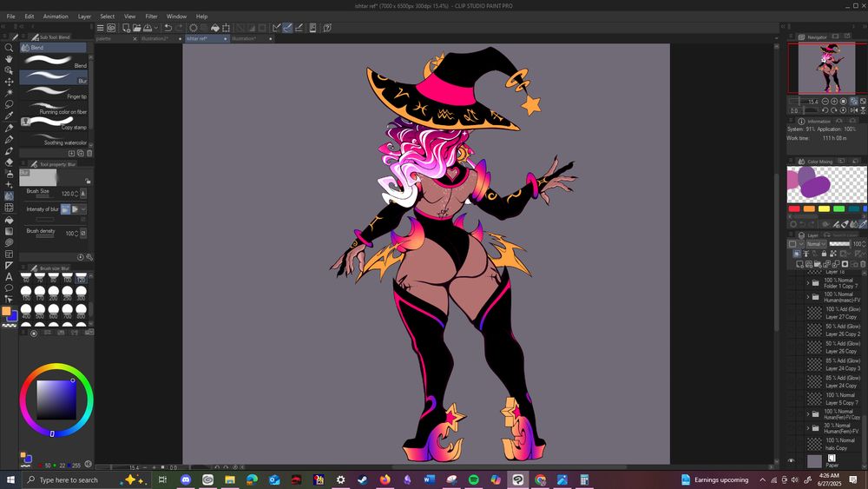
Task: Select the Fill bucket tool
Action: pyautogui.click(x=9, y=220)
